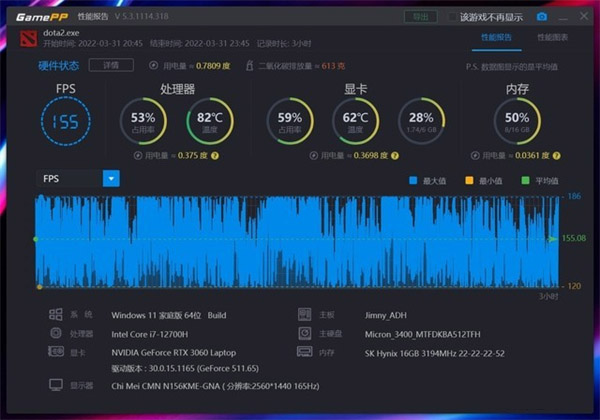Click the processor chip icon
Screen dimensions: 600x420
(56, 333)
